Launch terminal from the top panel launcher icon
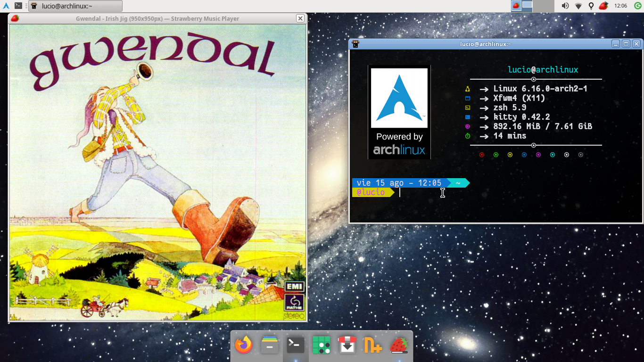This screenshot has width=644, height=362. tap(18, 6)
